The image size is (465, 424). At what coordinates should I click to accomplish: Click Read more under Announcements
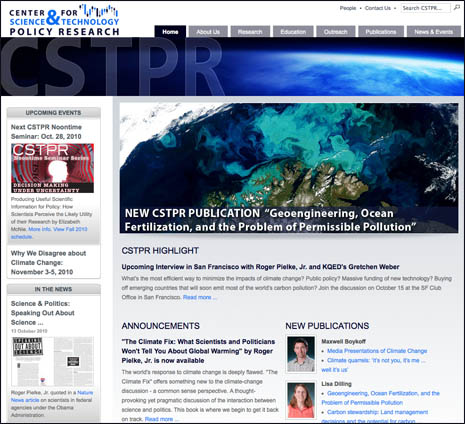coord(162,419)
